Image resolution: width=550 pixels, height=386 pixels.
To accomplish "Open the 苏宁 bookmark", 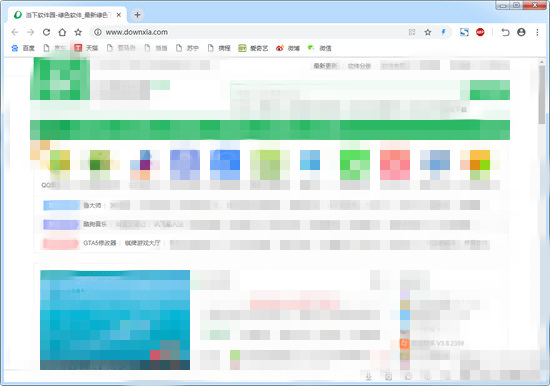I will [x=187, y=48].
